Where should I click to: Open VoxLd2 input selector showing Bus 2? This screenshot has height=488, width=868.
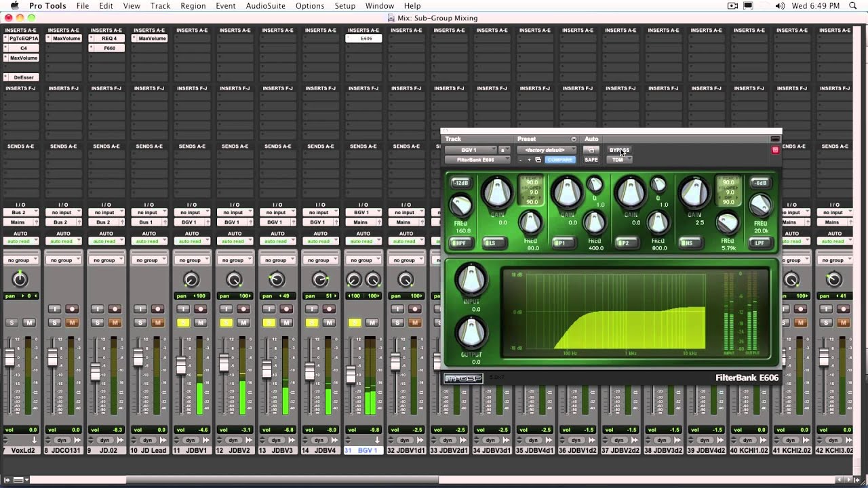coord(20,213)
